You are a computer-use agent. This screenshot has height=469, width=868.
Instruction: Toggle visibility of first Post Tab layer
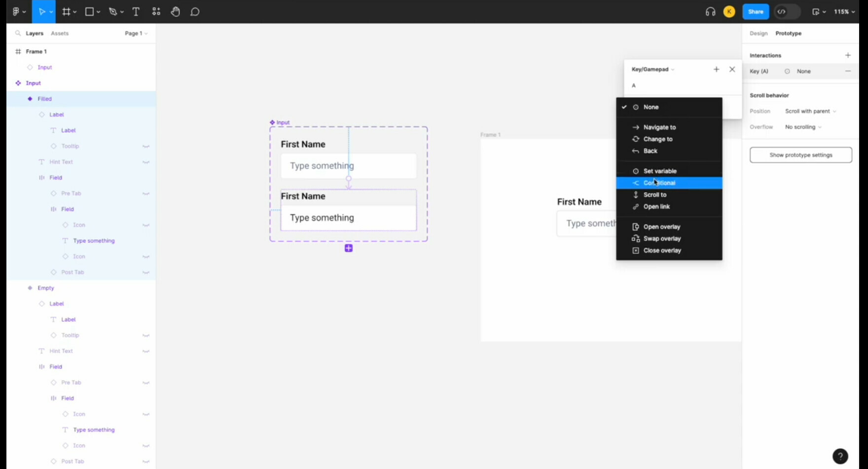tap(146, 272)
